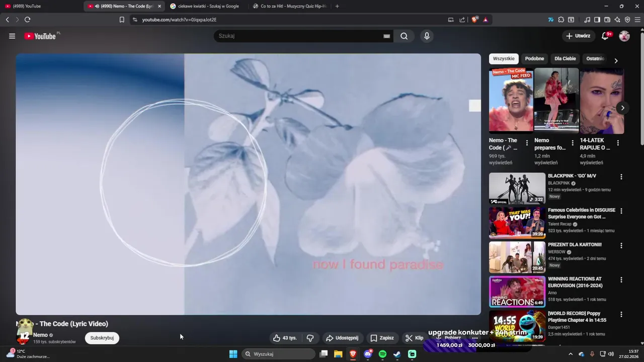Open Brave Rewards triangle icon
This screenshot has width=644, height=362.
point(486,20)
